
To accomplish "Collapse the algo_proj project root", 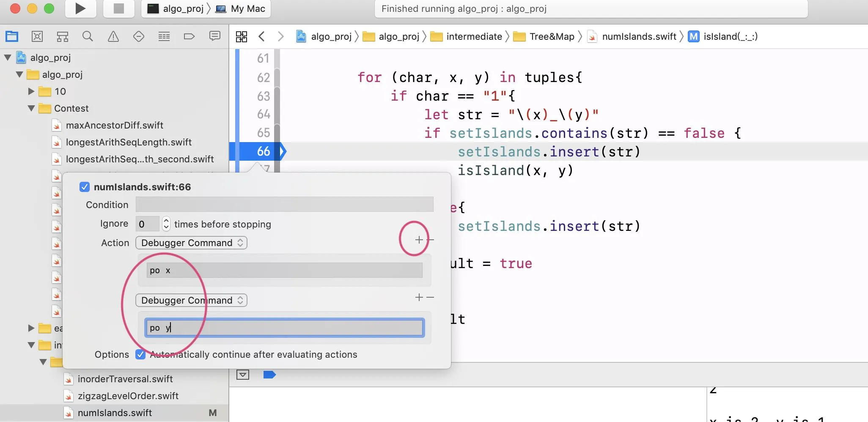I will coord(8,58).
